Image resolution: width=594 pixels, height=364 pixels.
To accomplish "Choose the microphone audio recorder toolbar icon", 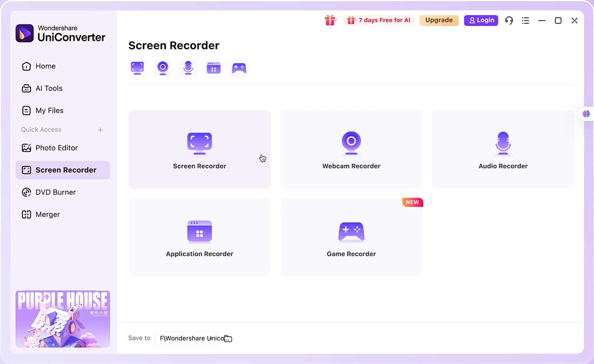I will (x=188, y=68).
